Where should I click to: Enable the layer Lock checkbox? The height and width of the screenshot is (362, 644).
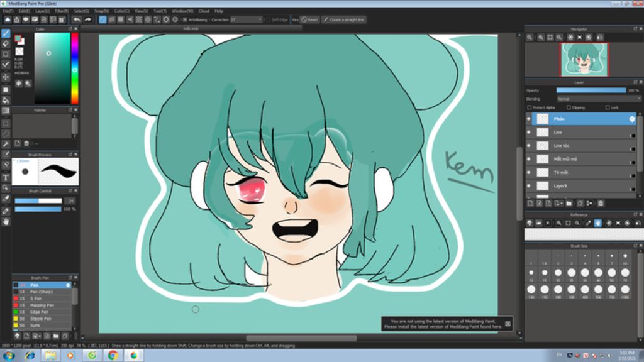608,107
